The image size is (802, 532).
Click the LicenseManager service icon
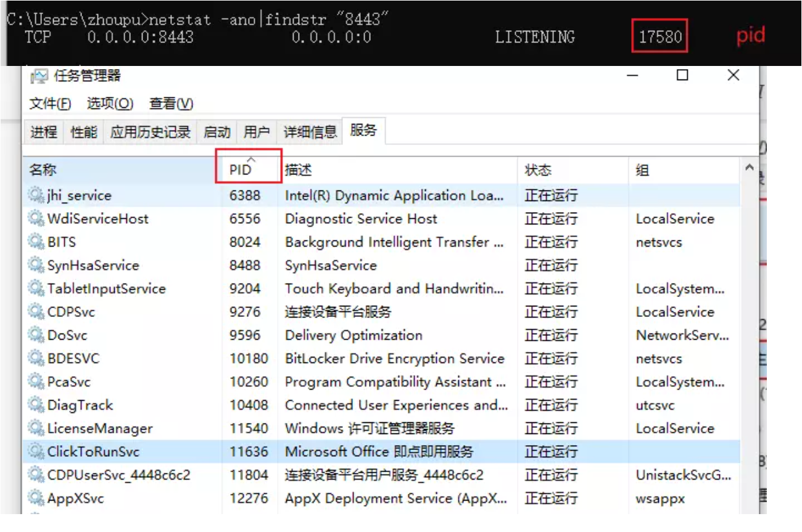point(36,428)
